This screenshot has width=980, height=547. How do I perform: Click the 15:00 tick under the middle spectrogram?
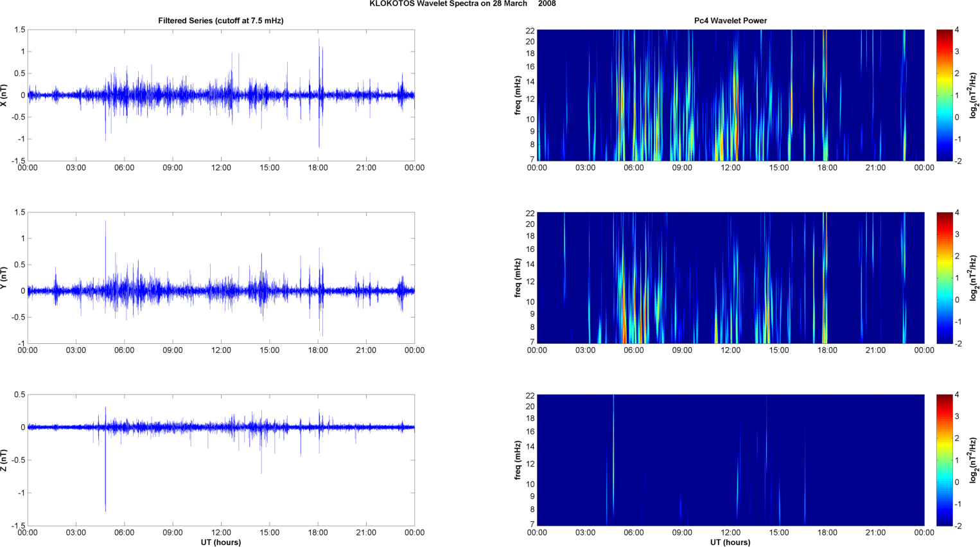[779, 350]
